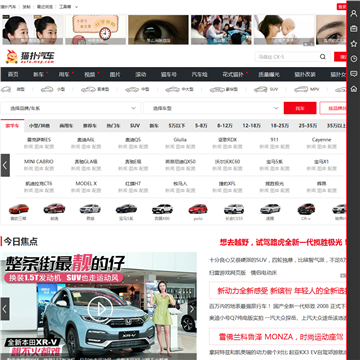Focus the search box with CX-5 placeholder
Viewport: 360px width, 360px height.
[286, 57]
